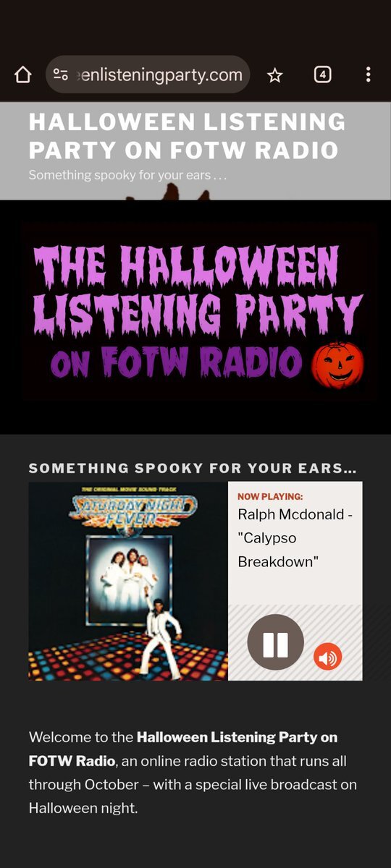Open site info icon in address bar

61,75
